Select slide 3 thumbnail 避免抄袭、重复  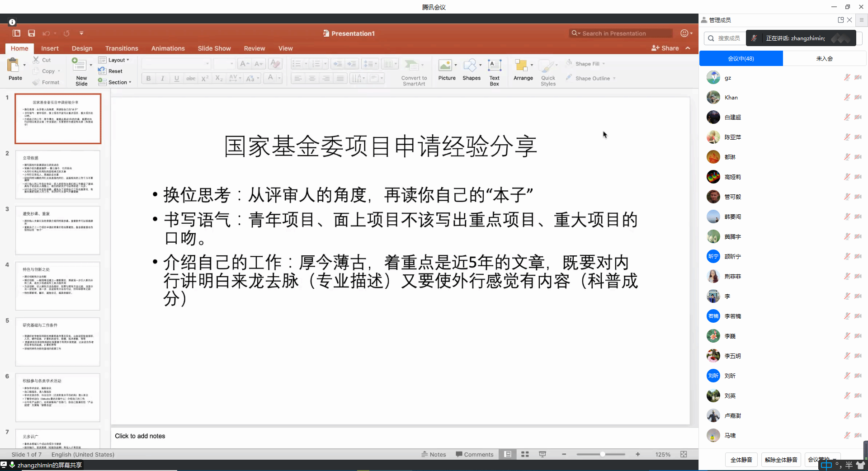(58, 231)
